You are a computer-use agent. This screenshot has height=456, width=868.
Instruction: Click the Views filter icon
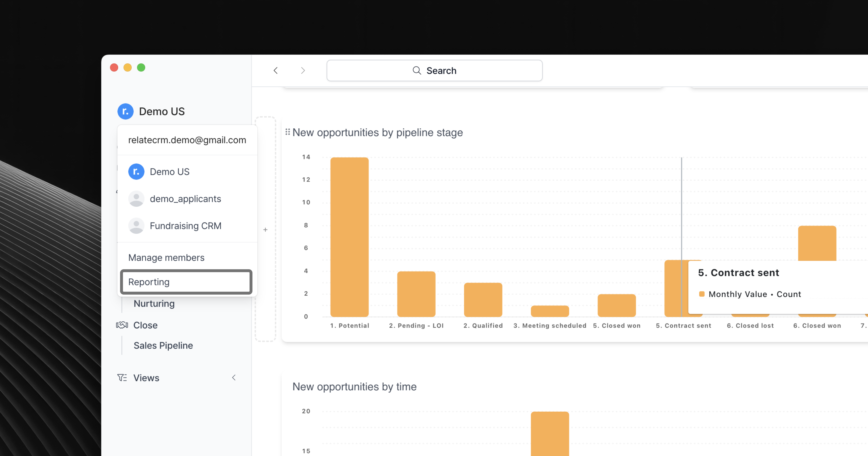click(x=122, y=378)
